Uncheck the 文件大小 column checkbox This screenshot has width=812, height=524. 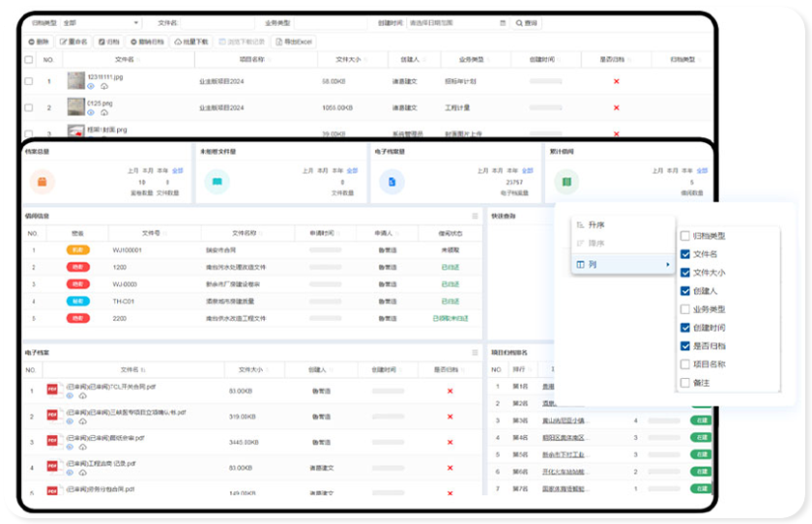(x=685, y=273)
